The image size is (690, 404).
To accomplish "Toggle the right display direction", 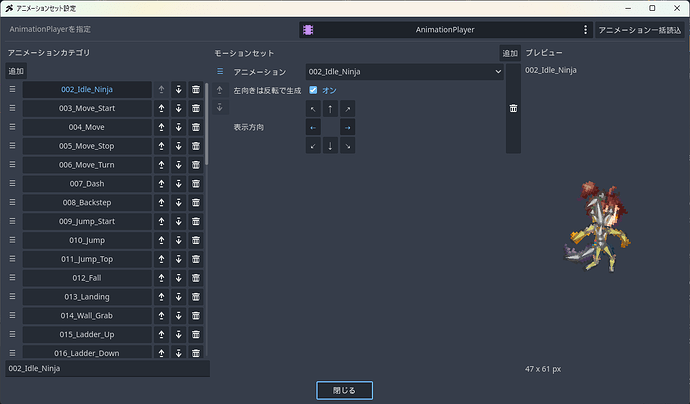I will pos(348,127).
